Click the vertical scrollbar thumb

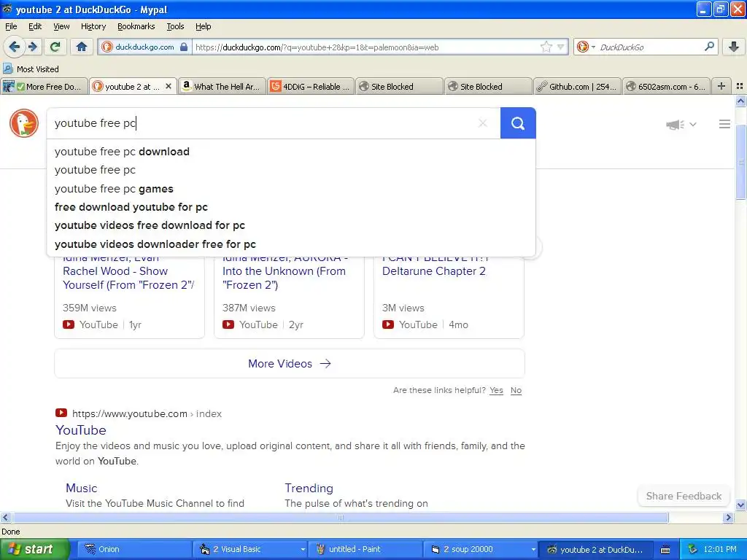(741, 162)
